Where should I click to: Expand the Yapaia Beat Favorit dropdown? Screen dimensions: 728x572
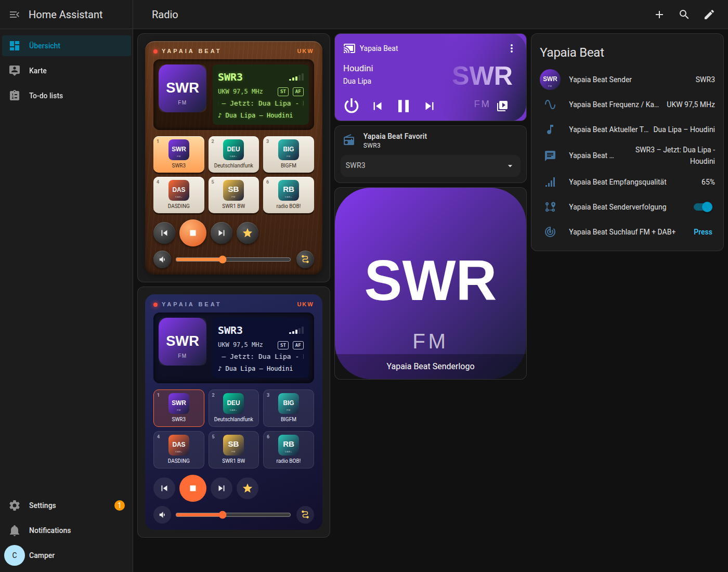coord(431,165)
